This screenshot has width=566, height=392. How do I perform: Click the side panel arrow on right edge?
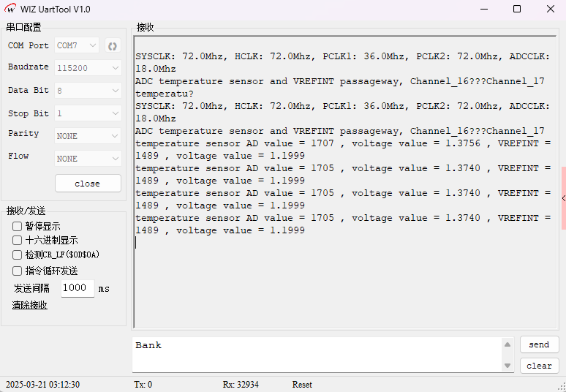click(x=563, y=198)
